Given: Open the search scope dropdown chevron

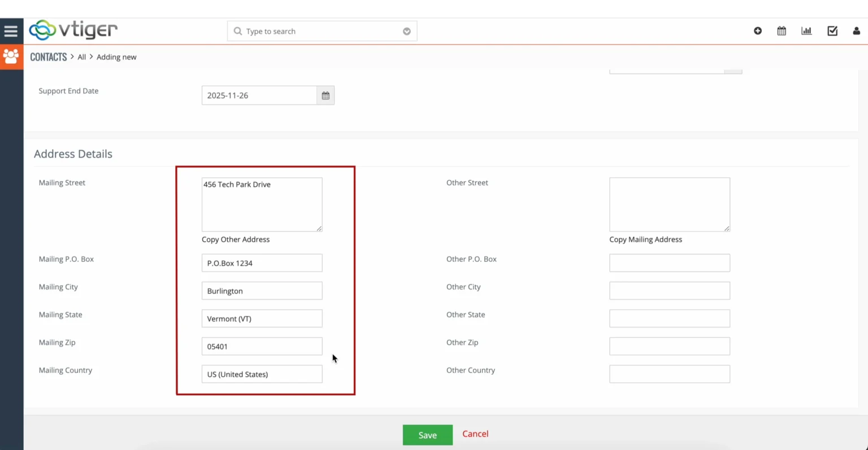Looking at the screenshot, I should click(406, 31).
